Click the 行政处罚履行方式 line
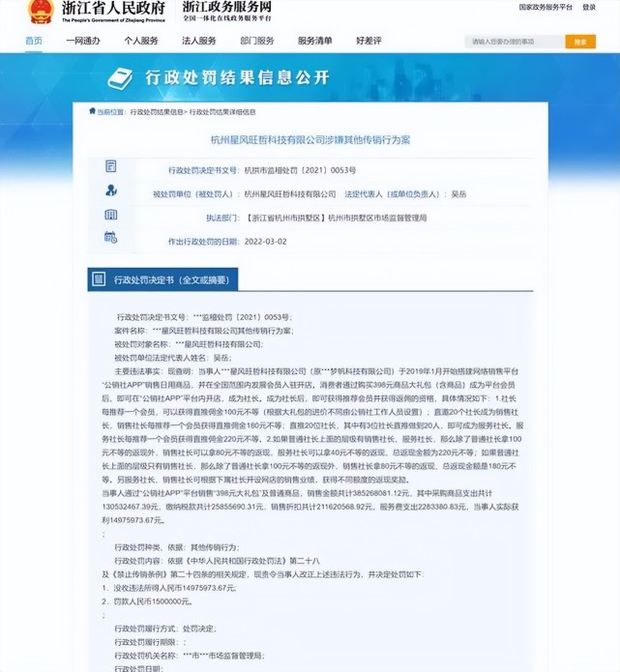Image resolution: width=620 pixels, height=672 pixels. [165, 628]
